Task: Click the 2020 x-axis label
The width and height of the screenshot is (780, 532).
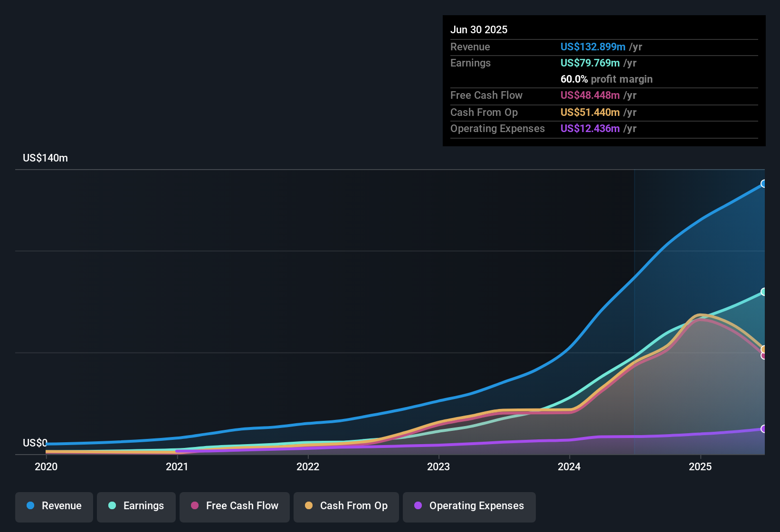Action: (46, 467)
